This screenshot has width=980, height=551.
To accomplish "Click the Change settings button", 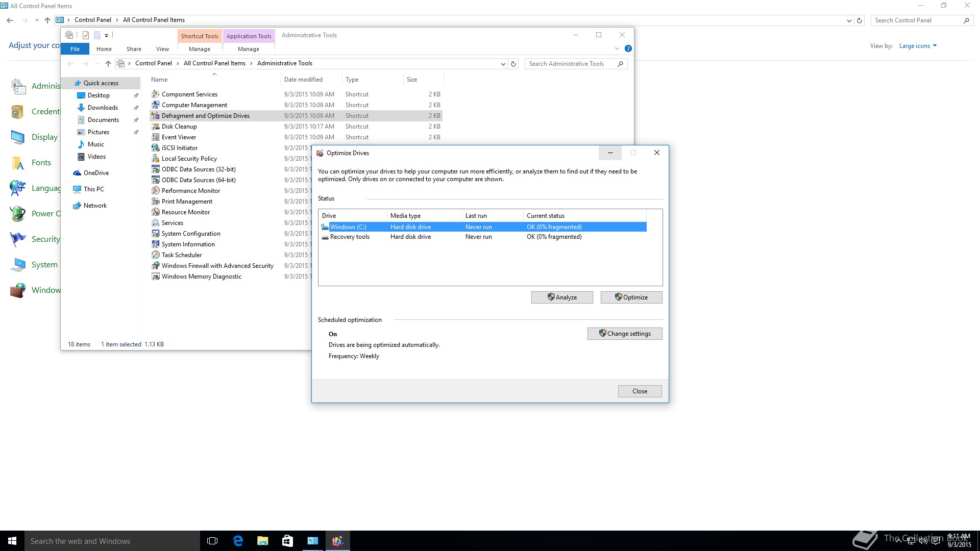I will (x=625, y=334).
